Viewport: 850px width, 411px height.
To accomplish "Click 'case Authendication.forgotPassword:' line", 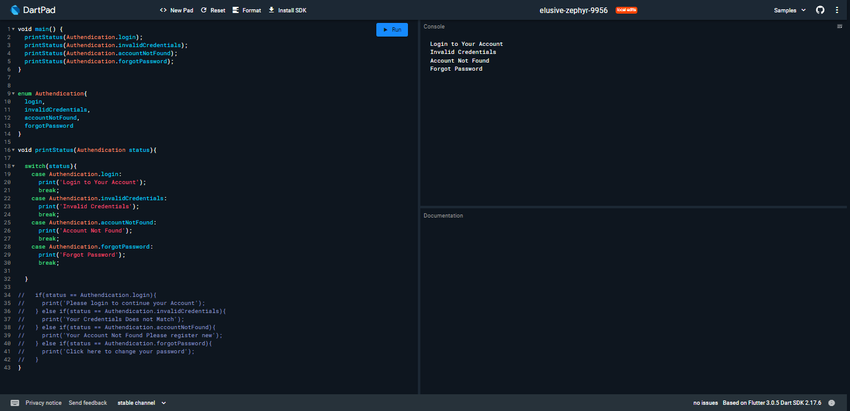I will pyautogui.click(x=92, y=247).
